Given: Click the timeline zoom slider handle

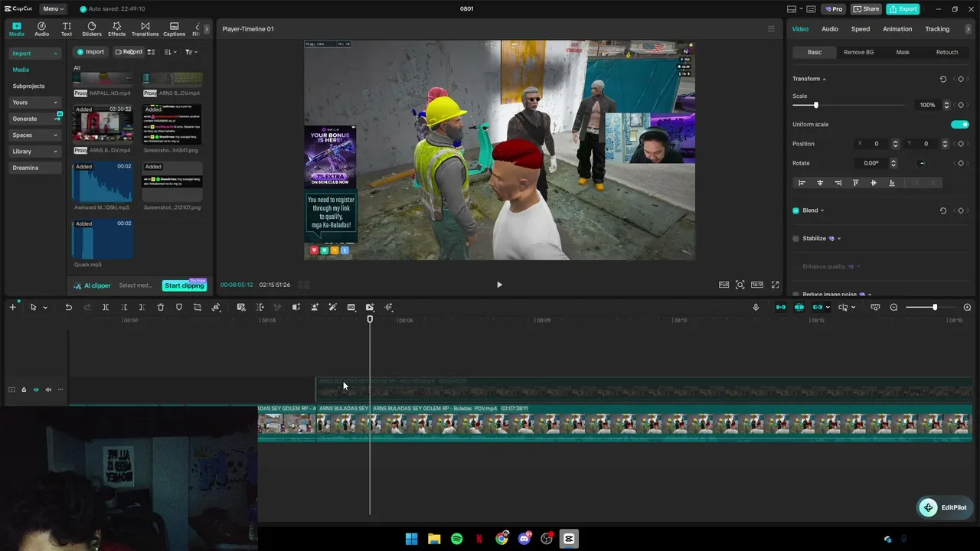Looking at the screenshot, I should click(934, 307).
